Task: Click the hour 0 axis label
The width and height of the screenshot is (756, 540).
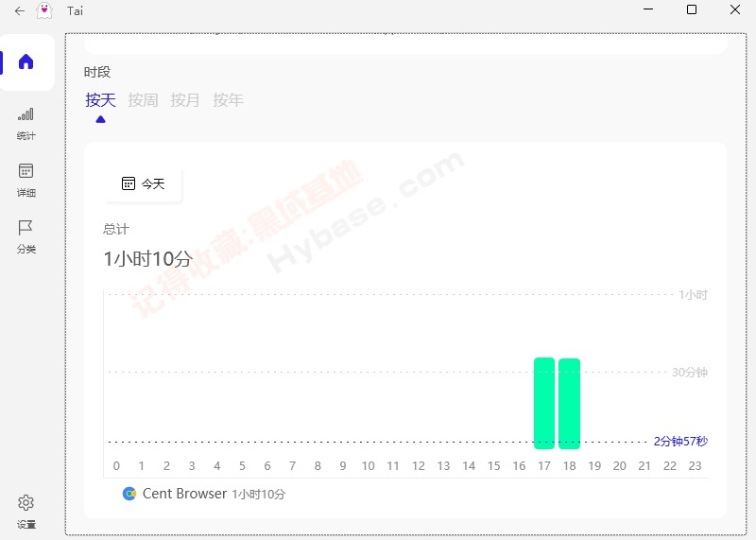Action: point(116,465)
